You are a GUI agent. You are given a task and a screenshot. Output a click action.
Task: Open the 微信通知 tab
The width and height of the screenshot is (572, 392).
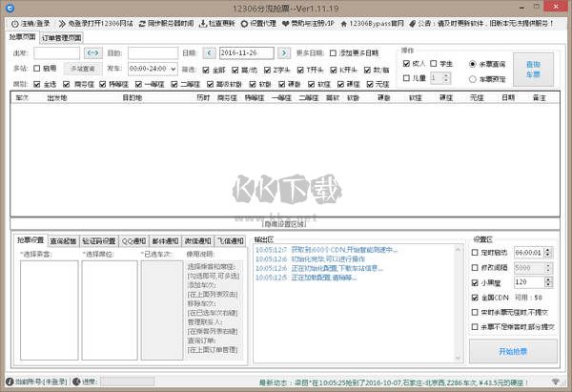pos(197,241)
